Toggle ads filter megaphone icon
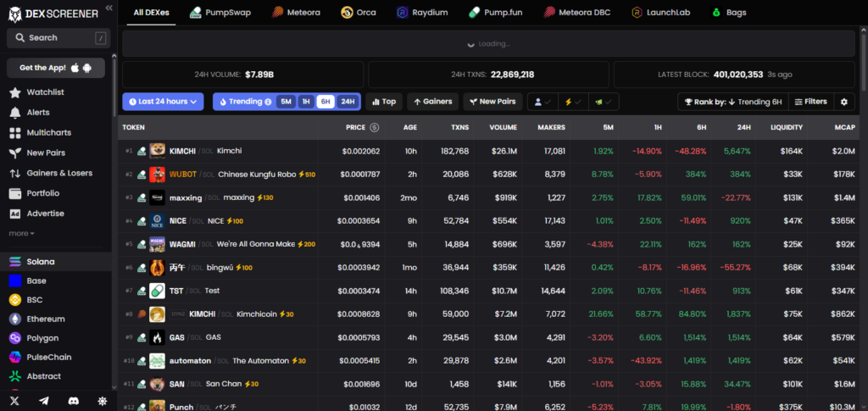This screenshot has width=868, height=411. (604, 102)
